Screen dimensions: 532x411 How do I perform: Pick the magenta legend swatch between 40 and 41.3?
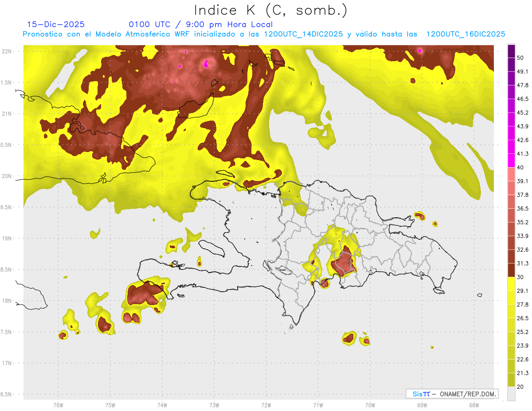click(511, 160)
